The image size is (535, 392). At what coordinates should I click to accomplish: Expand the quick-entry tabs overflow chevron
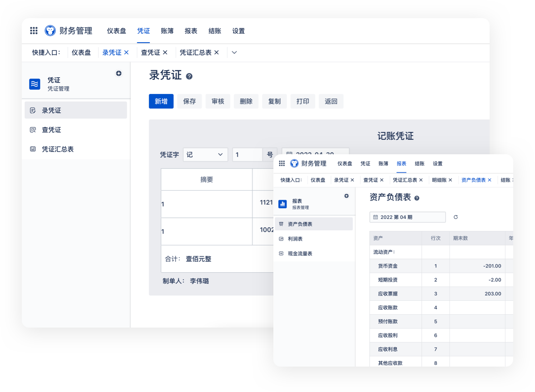(x=234, y=53)
